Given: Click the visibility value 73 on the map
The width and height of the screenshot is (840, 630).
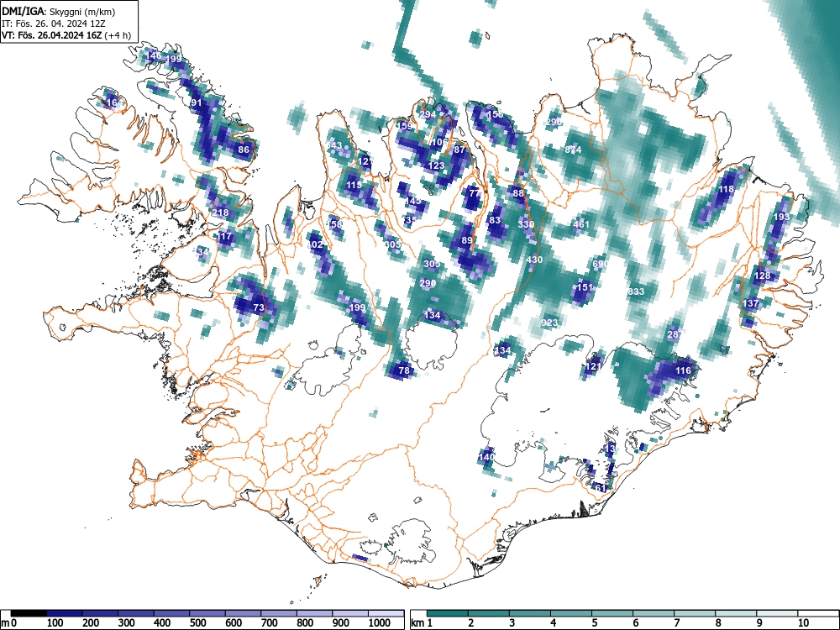Looking at the screenshot, I should coord(259,307).
